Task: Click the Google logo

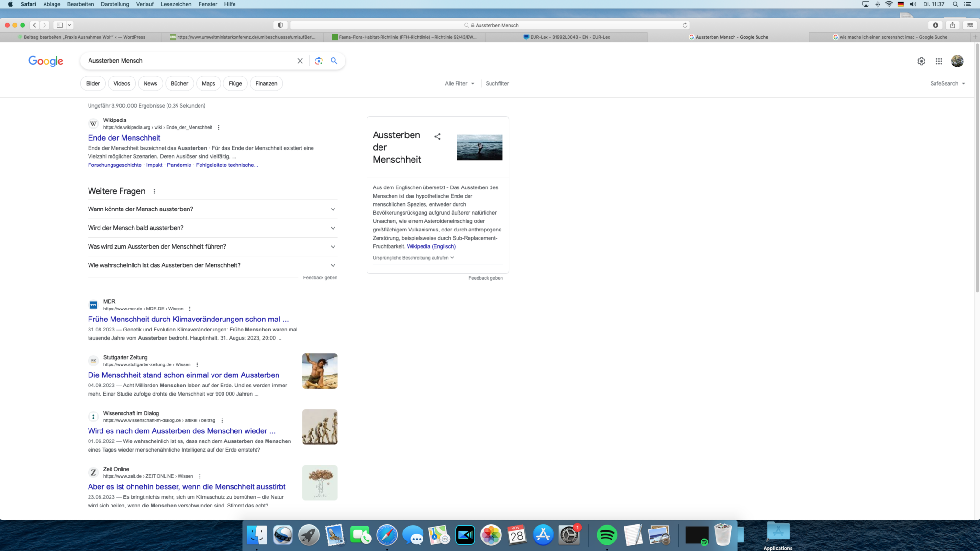Action: click(45, 61)
